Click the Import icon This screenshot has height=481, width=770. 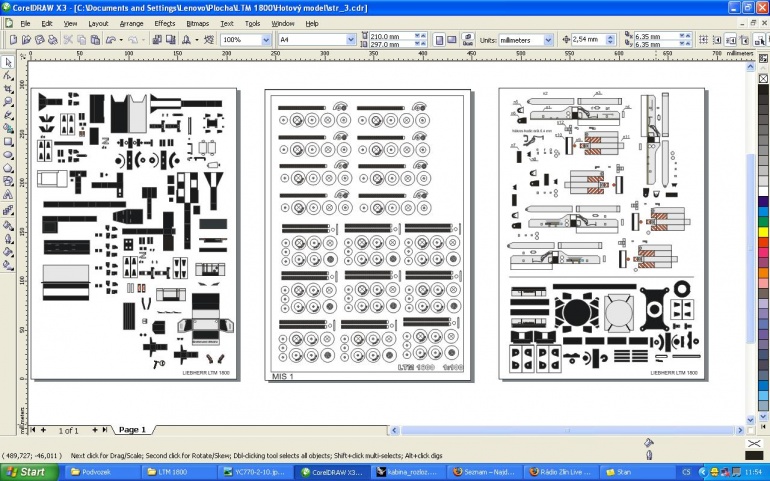157,40
